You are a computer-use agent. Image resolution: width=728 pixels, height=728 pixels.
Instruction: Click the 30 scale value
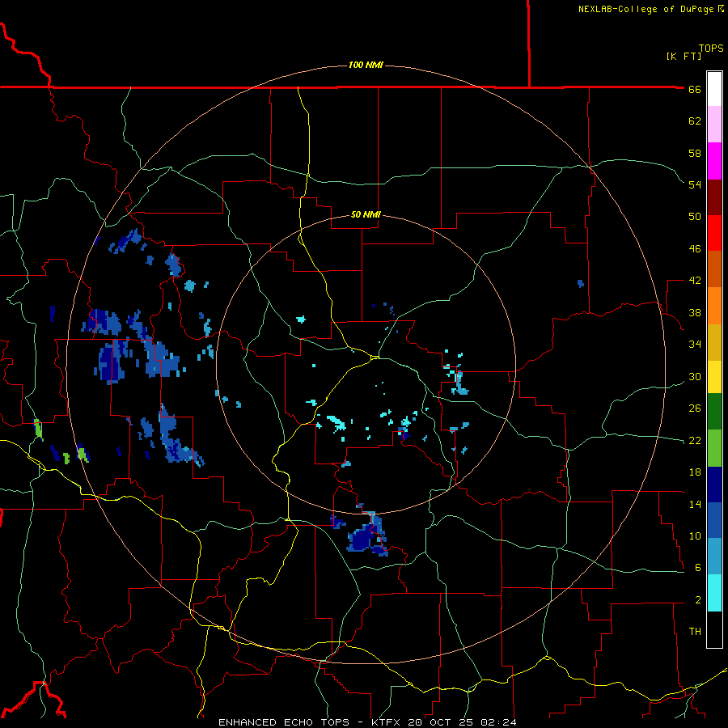point(695,376)
